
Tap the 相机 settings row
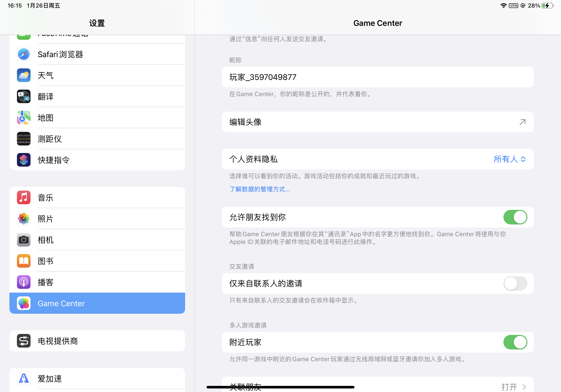tap(97, 240)
